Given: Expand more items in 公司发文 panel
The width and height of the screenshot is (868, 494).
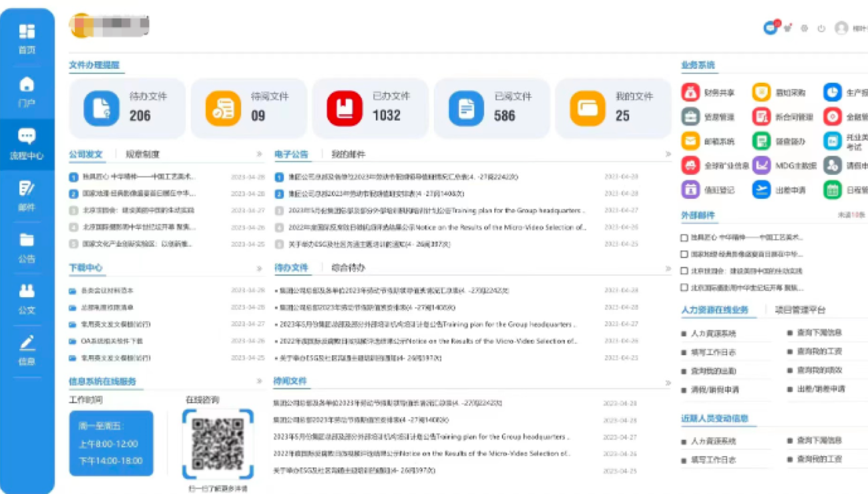Looking at the screenshot, I should click(x=259, y=154).
